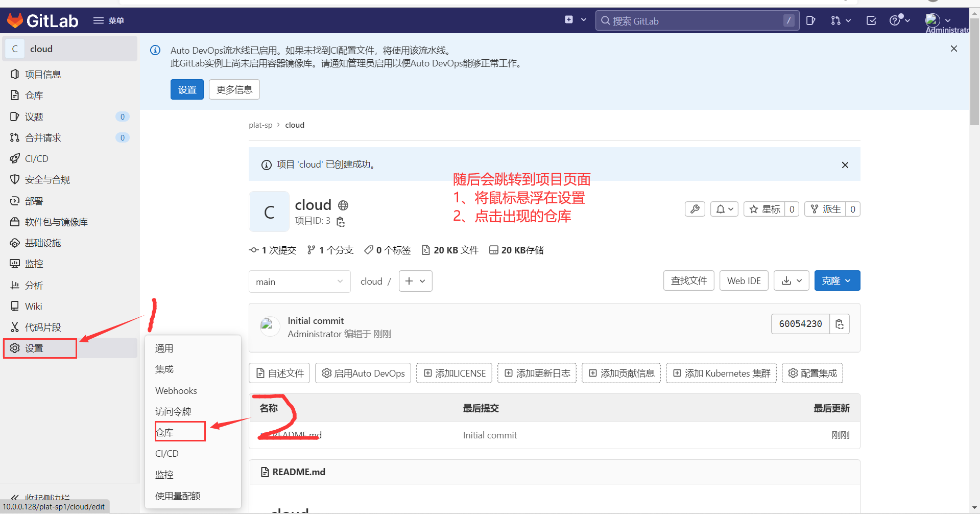Click the GitLab home logo icon
The width and height of the screenshot is (980, 514).
[15, 20]
